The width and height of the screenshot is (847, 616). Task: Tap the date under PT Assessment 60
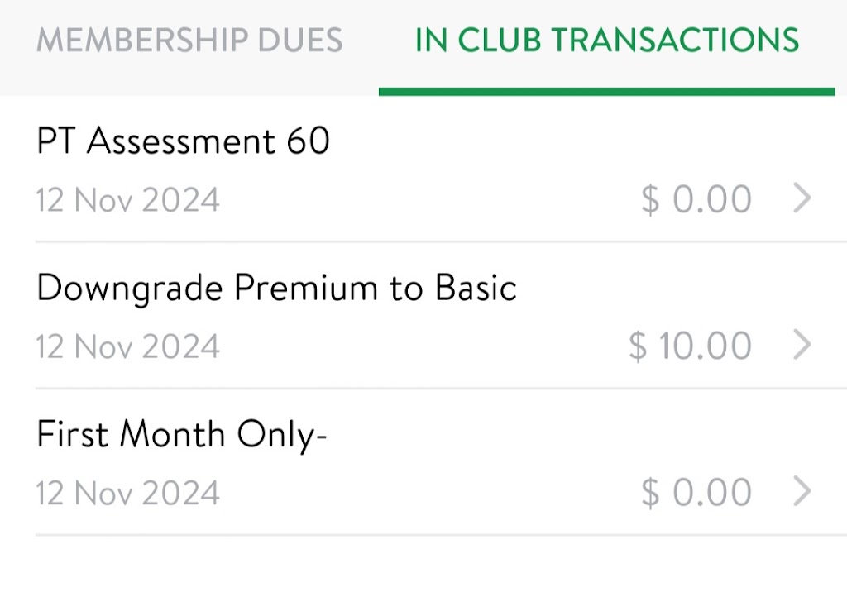[128, 200]
